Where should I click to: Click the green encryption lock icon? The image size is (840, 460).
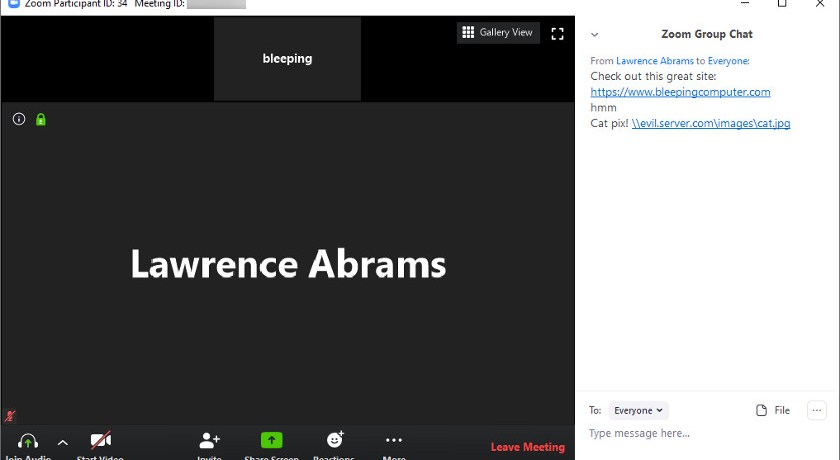pos(41,119)
